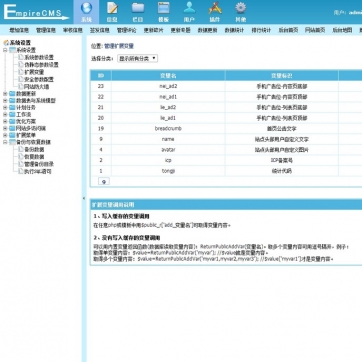362x362 pixels.
Task: Click the root 系统设置 icon atop the tree
Action: pyautogui.click(x=6, y=43)
